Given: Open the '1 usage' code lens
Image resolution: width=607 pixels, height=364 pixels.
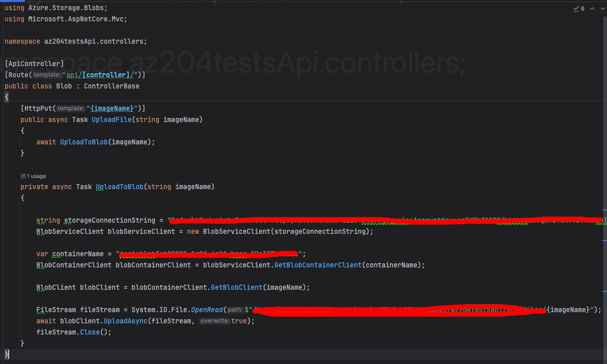Looking at the screenshot, I should [x=34, y=176].
